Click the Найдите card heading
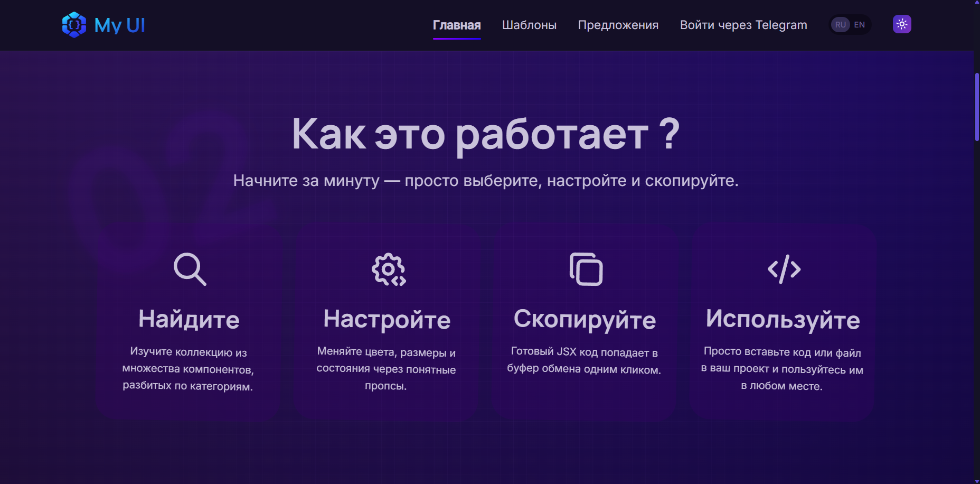Image resolution: width=980 pixels, height=484 pixels. [x=189, y=319]
